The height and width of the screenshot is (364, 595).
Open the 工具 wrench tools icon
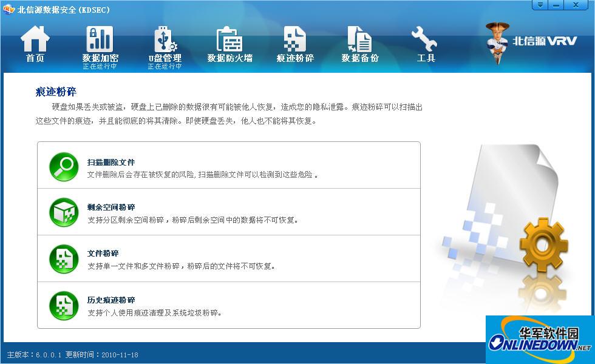[424, 38]
